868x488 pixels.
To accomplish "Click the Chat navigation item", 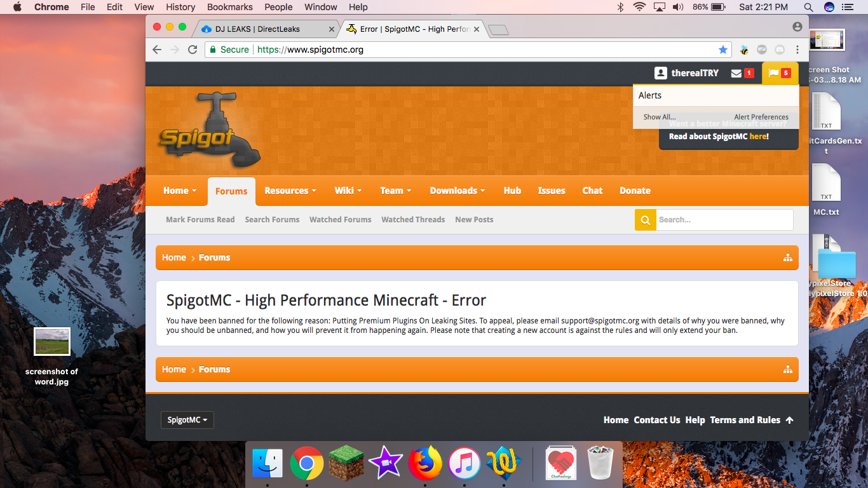I will 592,191.
